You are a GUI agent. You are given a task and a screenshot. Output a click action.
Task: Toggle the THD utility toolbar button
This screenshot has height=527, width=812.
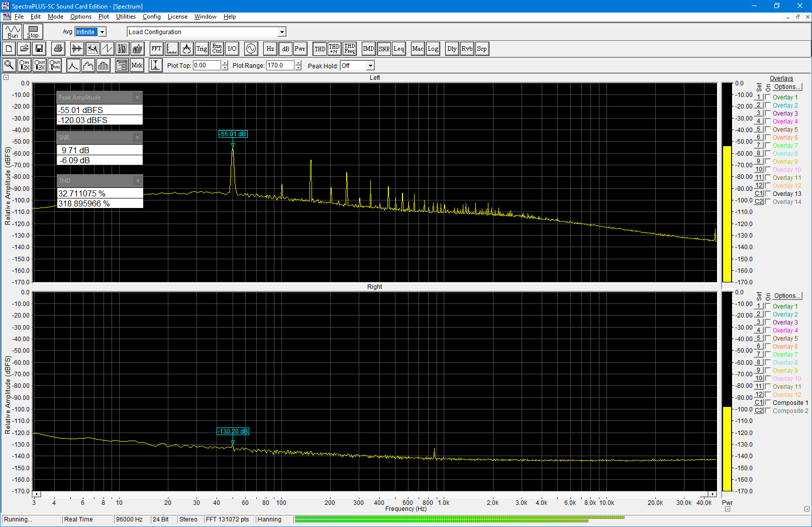(319, 49)
